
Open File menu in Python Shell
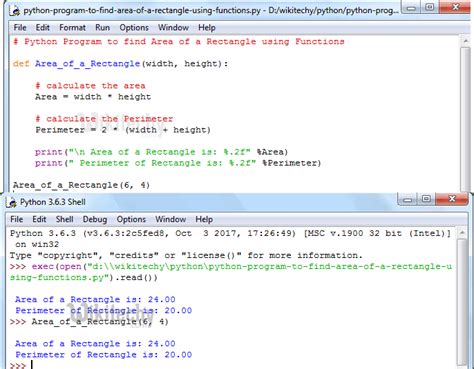point(17,219)
